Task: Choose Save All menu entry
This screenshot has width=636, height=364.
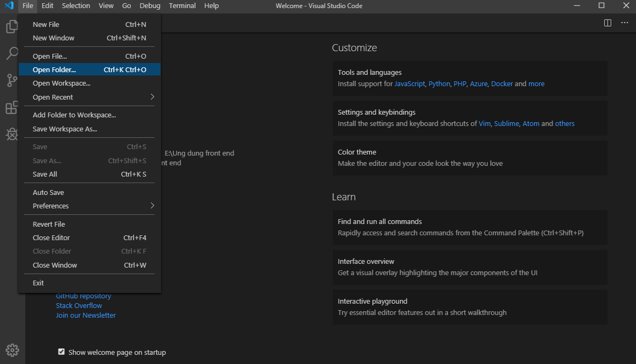Action: 89,174
